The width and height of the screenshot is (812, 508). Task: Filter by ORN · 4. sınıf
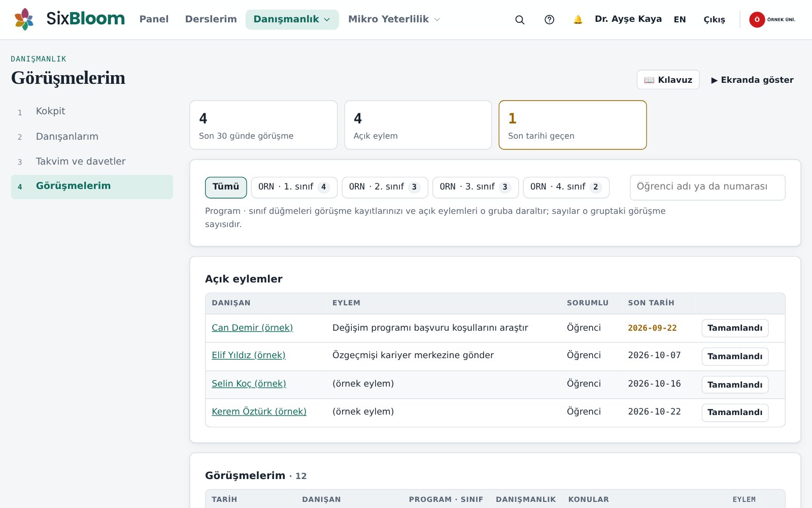[x=566, y=187]
